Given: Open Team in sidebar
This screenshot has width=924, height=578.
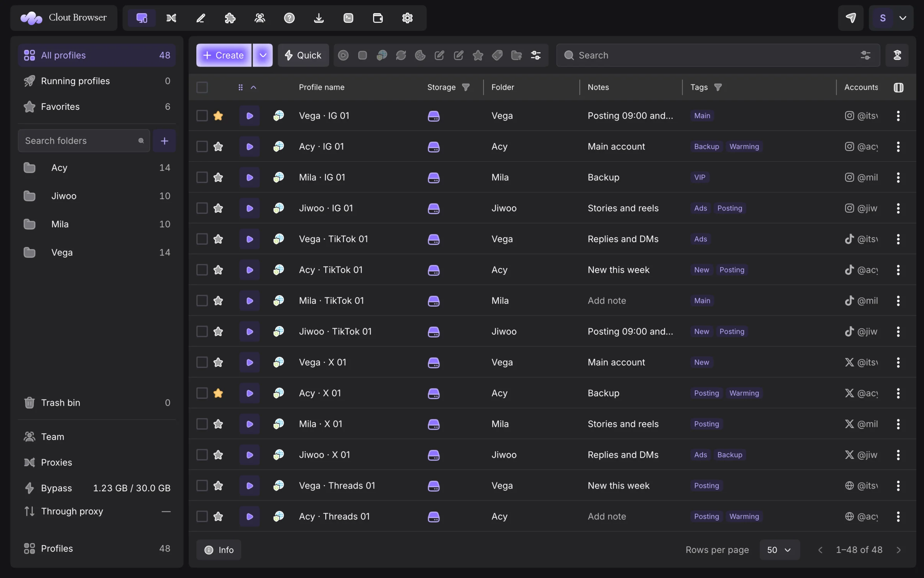Looking at the screenshot, I should 97,437.
